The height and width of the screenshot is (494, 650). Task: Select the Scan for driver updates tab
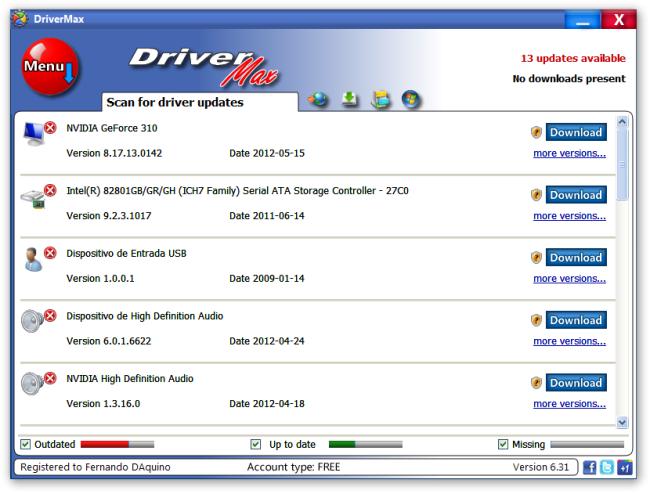click(x=200, y=102)
